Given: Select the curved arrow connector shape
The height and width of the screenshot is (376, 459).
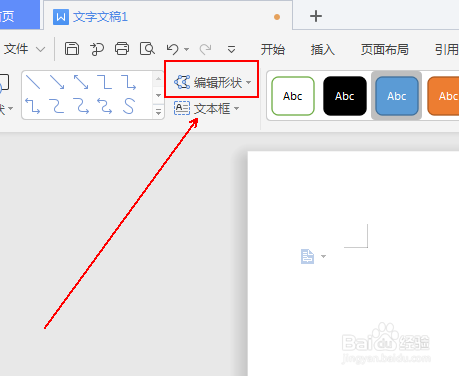Looking at the screenshot, I should (81, 106).
